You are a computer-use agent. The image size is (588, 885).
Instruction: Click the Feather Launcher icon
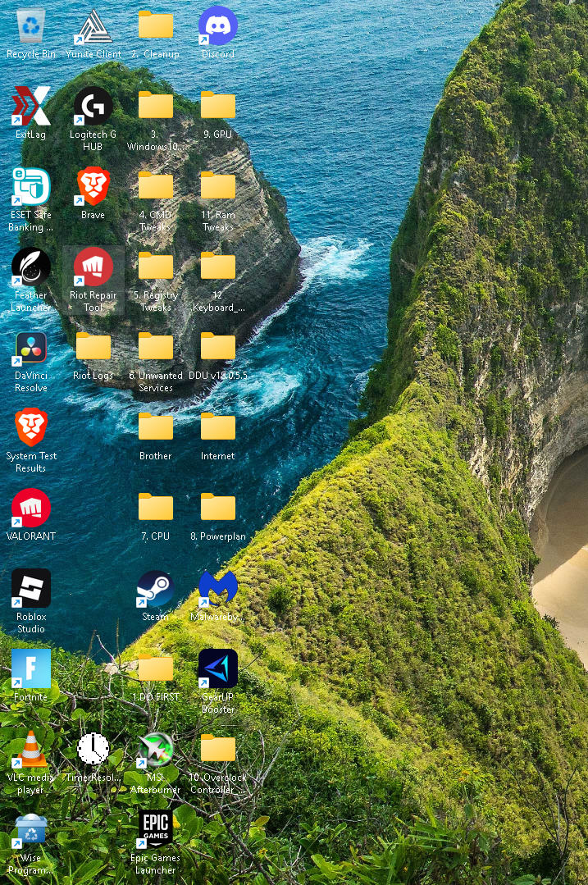pos(31,267)
